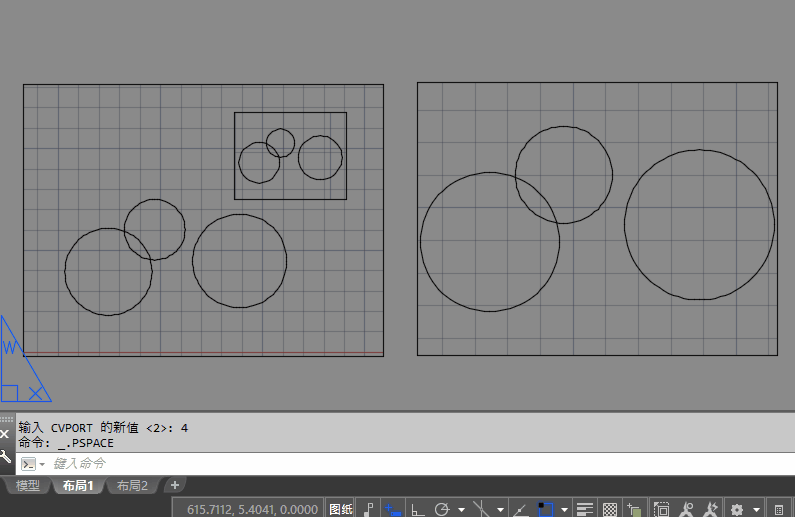Open object snap settings dropdown arrow
This screenshot has height=517, width=795.
click(566, 510)
